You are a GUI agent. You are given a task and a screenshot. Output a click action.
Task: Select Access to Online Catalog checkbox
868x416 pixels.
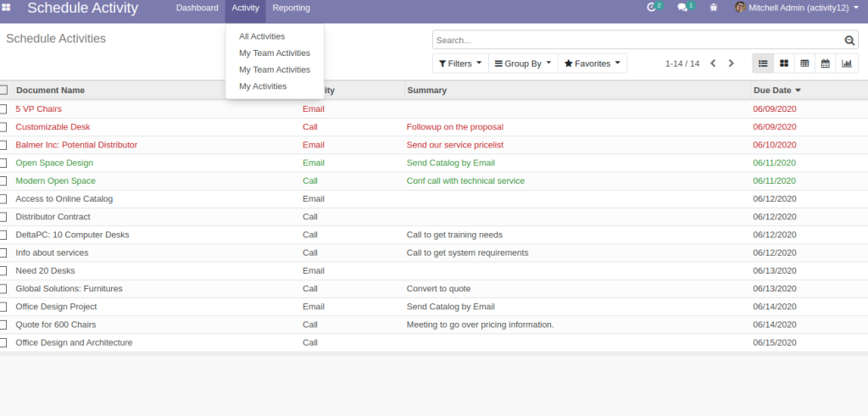click(x=3, y=199)
